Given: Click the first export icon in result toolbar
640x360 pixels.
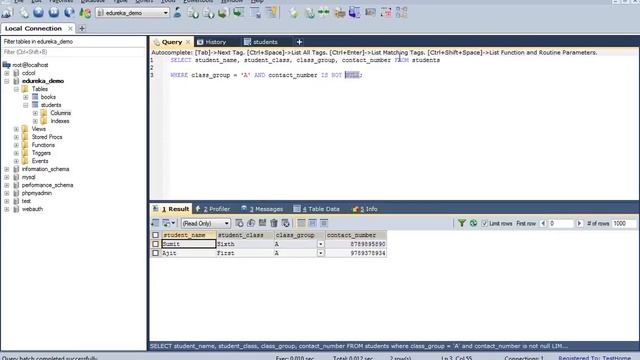Looking at the screenshot, I should tap(155, 223).
